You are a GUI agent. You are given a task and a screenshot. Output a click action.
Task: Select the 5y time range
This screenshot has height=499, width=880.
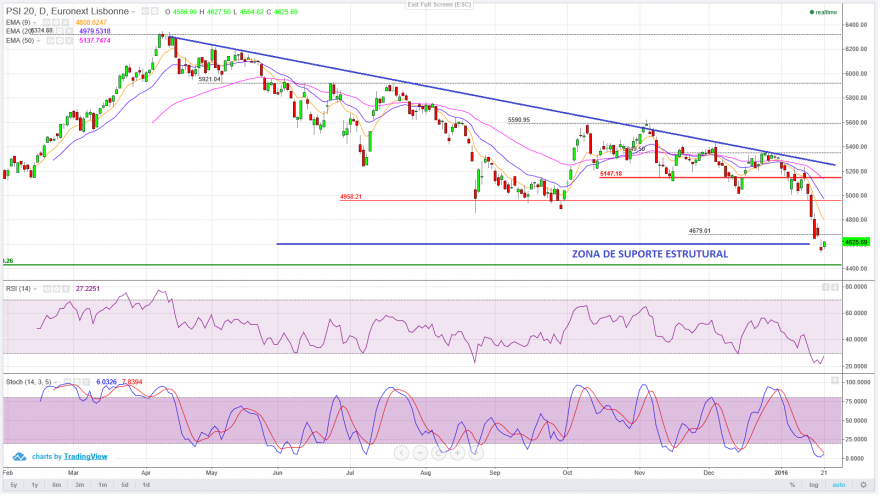coord(13,485)
